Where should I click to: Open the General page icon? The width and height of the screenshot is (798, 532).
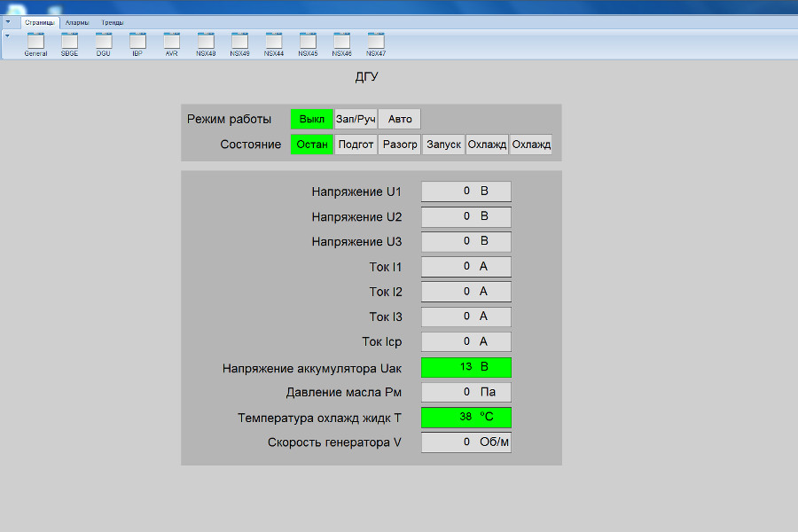[x=35, y=44]
